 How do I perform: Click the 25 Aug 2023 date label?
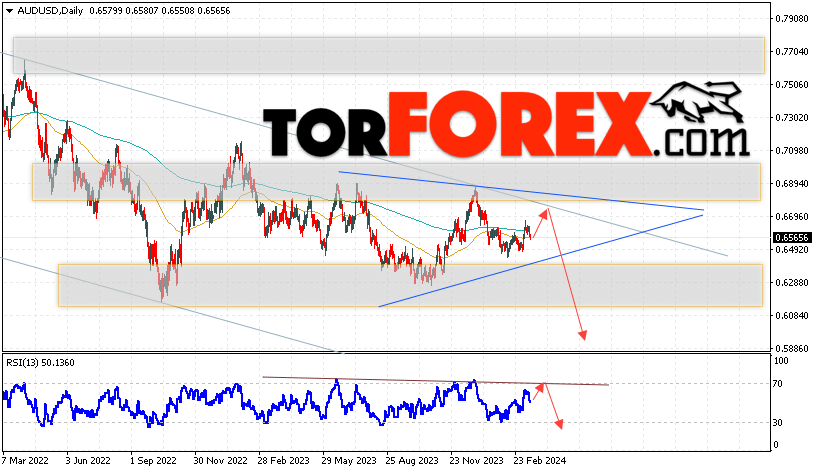412,461
